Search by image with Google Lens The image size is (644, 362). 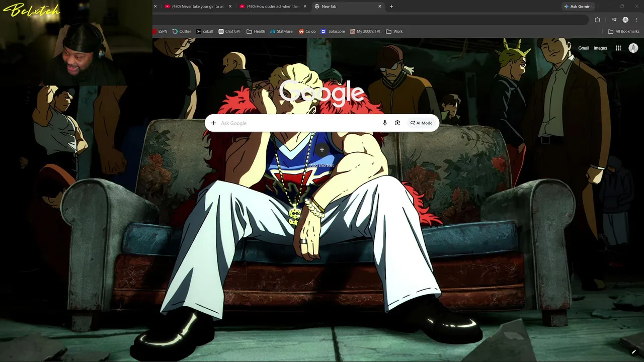coord(397,123)
